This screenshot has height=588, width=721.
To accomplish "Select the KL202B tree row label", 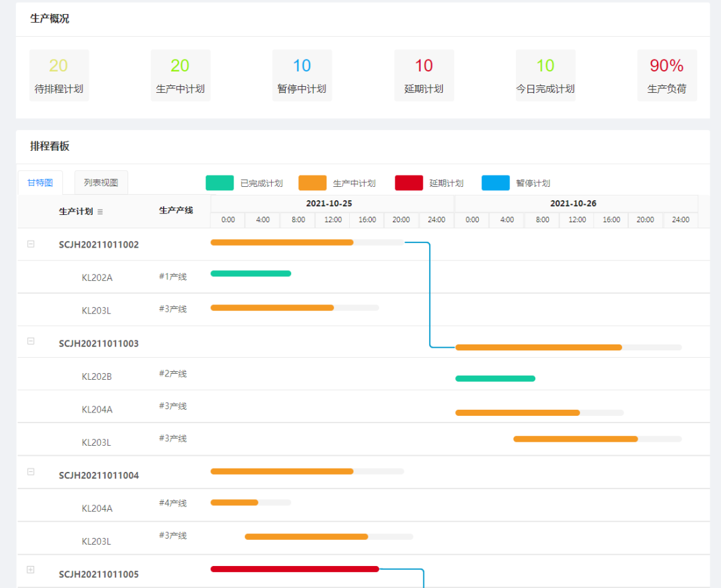I will 97,376.
